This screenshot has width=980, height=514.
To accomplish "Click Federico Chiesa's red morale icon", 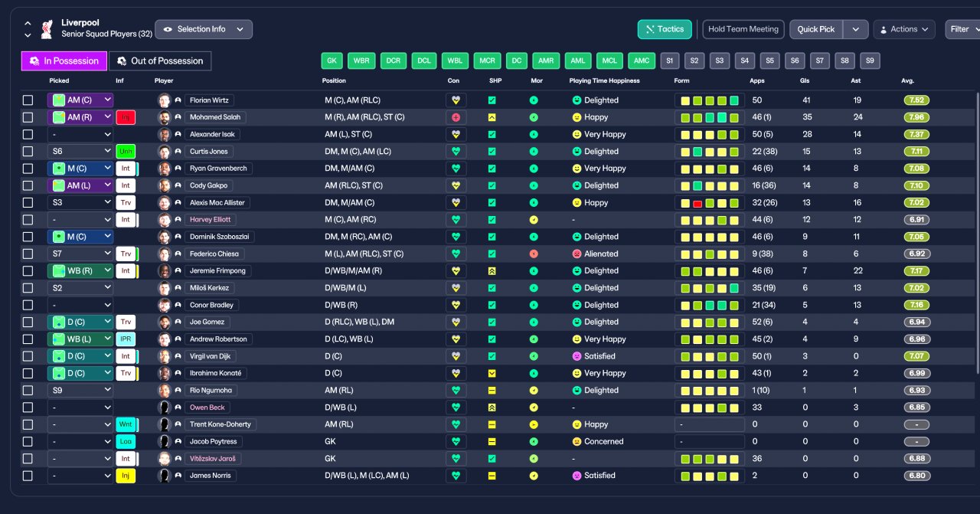I will coord(534,254).
